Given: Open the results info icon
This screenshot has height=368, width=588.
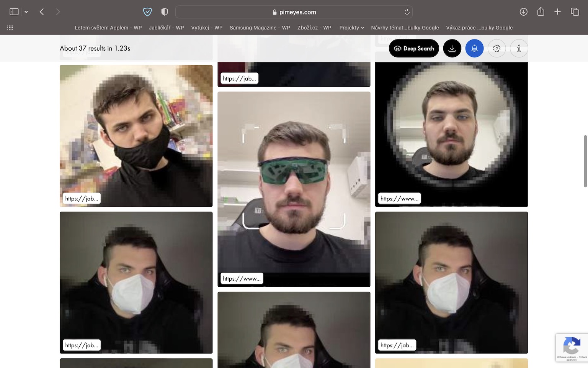Looking at the screenshot, I should pyautogui.click(x=519, y=48).
